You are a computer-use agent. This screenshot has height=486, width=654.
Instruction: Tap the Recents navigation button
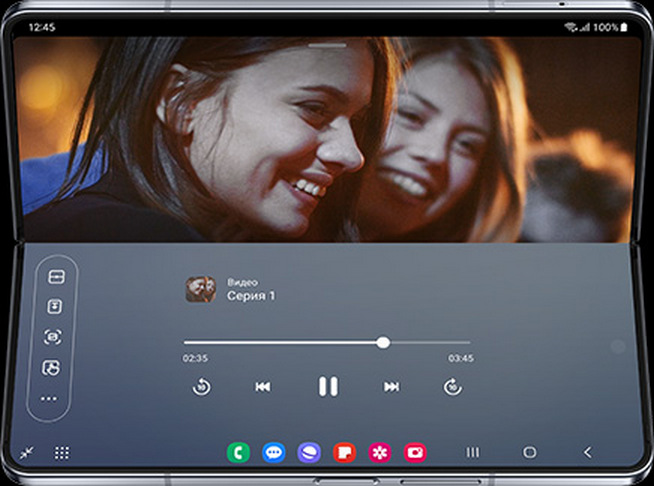473,452
